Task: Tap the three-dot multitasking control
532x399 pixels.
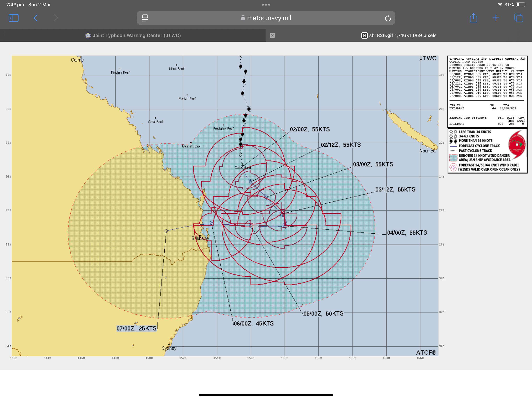Action: (x=266, y=4)
